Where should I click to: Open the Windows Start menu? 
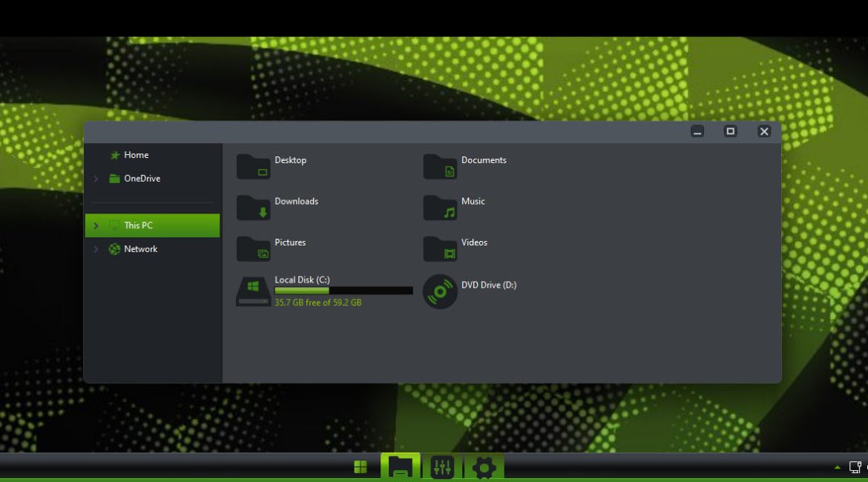click(361, 467)
